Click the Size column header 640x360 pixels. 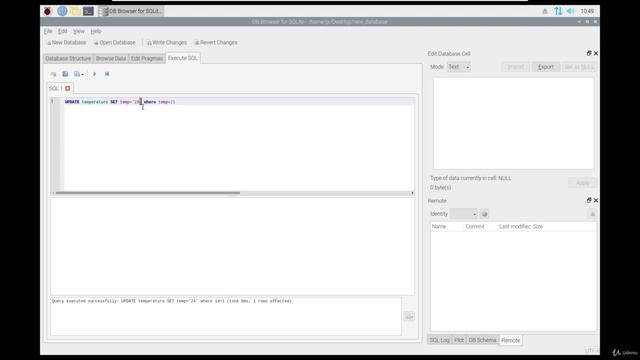(538, 227)
